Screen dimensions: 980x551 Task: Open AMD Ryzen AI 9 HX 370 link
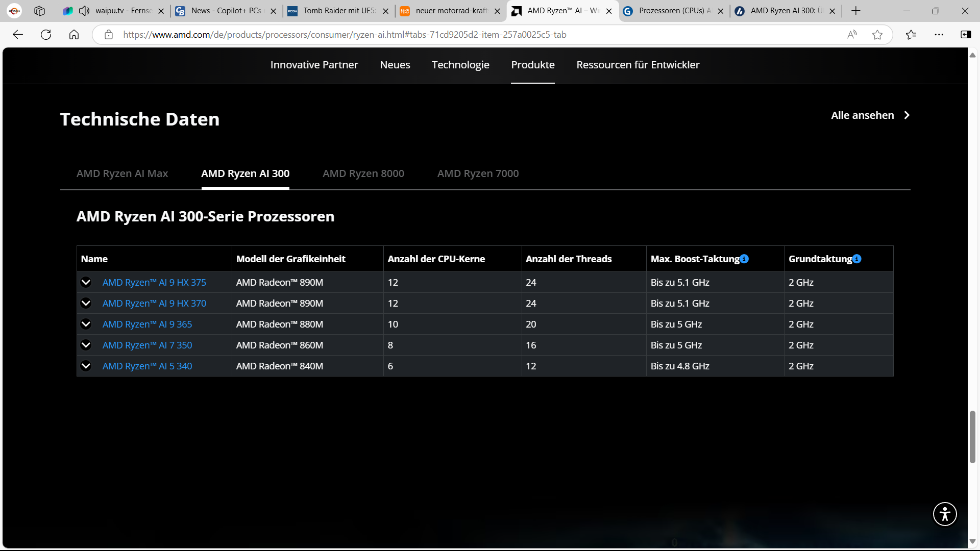[154, 303]
